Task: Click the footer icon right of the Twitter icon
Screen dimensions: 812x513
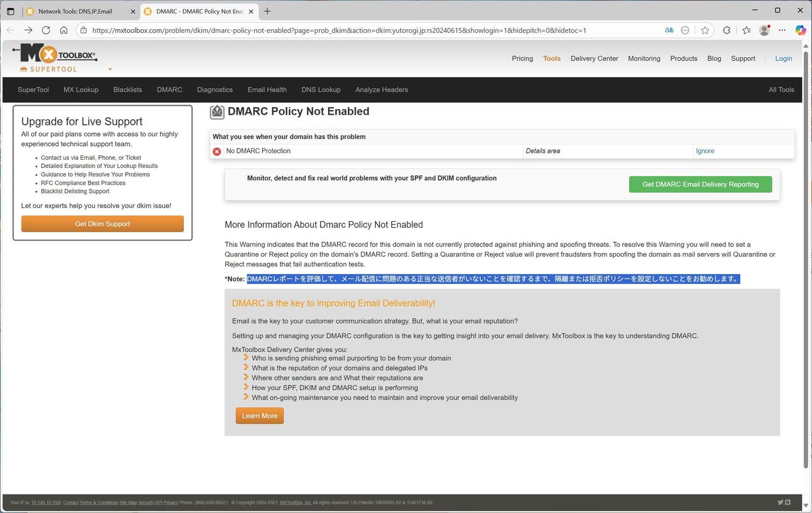Action: point(788,502)
